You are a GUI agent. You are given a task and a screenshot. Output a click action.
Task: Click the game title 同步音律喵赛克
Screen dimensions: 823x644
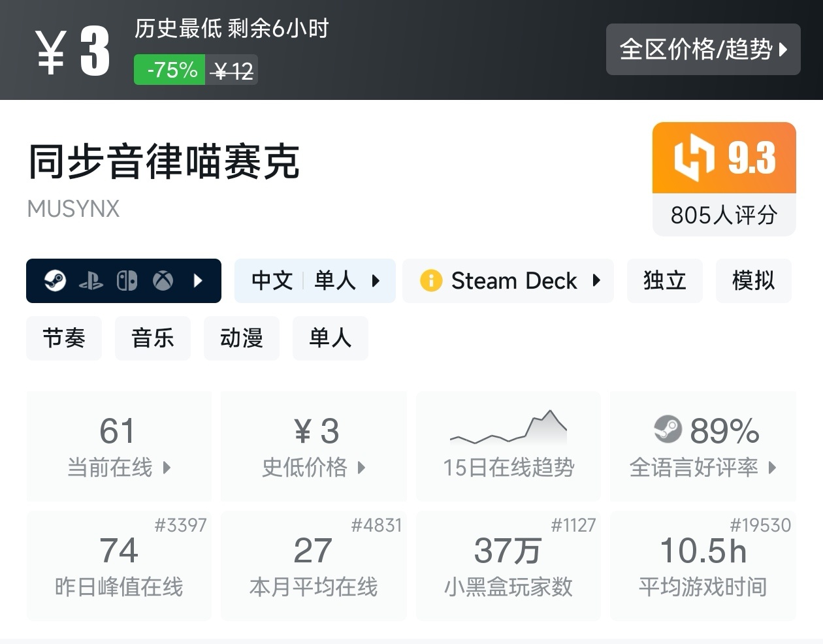pyautogui.click(x=164, y=161)
